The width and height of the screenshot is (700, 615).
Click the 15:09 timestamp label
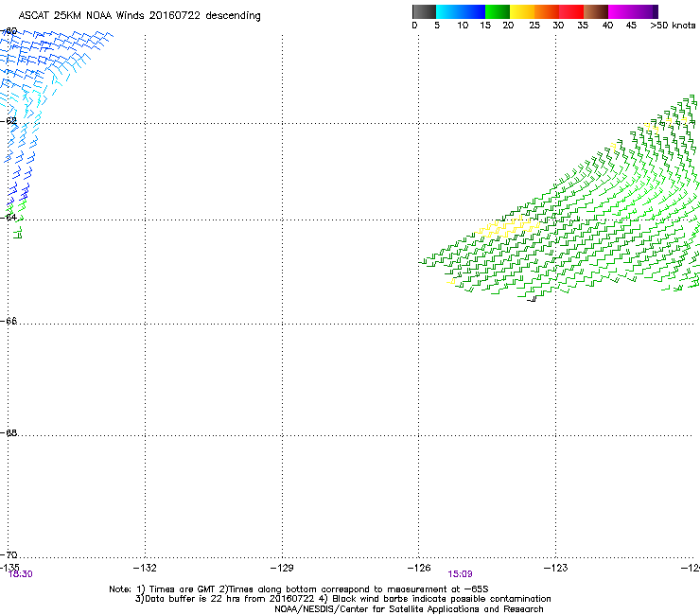(x=461, y=574)
